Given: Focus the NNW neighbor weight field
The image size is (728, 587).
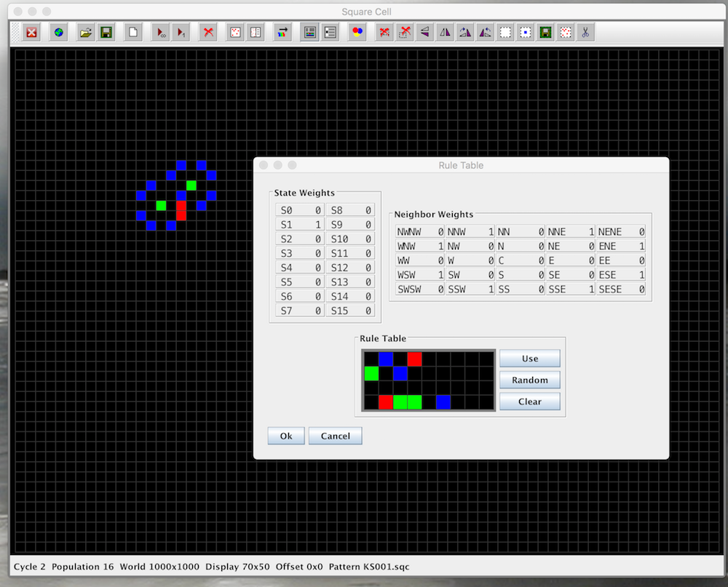Looking at the screenshot, I should [x=470, y=231].
